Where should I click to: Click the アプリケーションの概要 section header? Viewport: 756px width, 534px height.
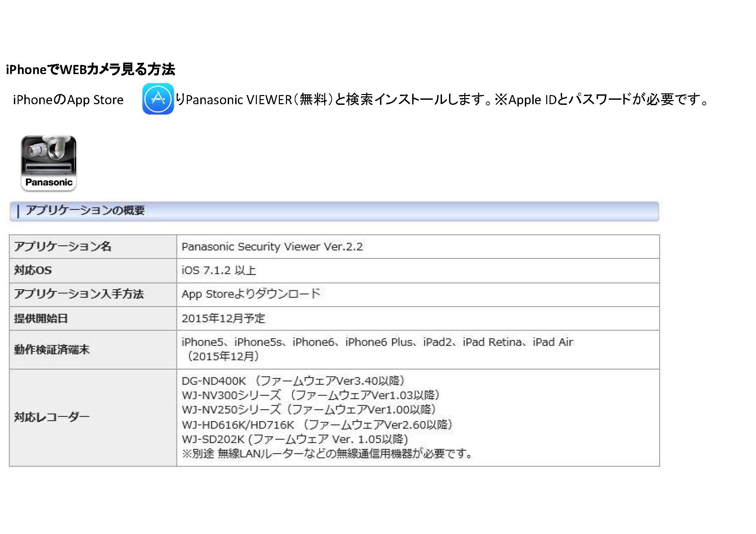(x=334, y=211)
